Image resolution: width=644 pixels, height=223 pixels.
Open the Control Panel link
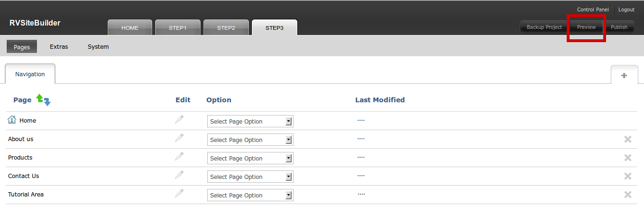click(593, 10)
